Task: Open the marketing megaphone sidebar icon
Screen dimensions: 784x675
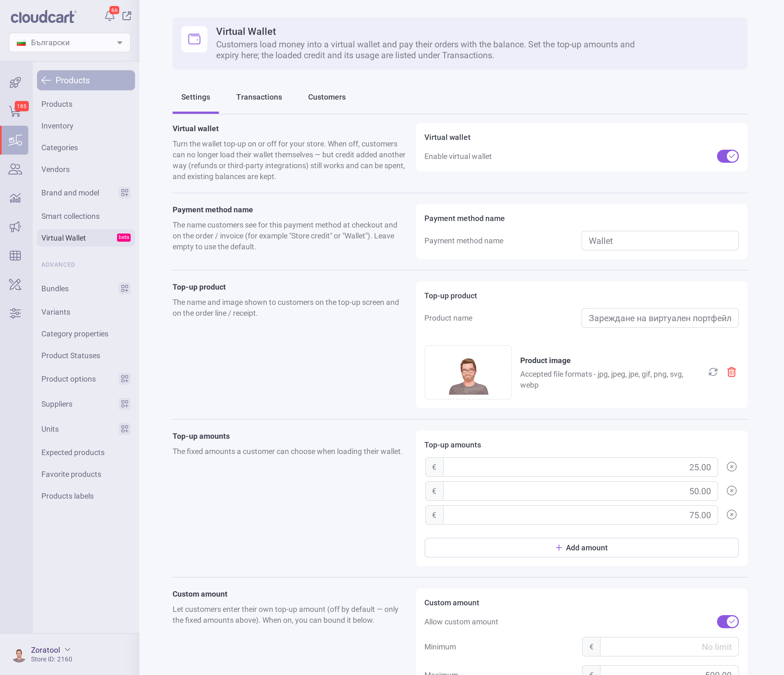Action: tap(15, 227)
